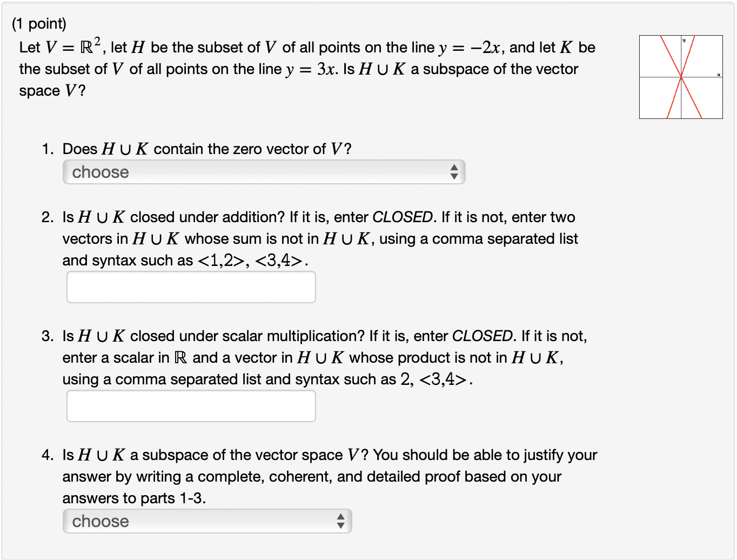Viewport: 737px width, 560px height.
Task: Click the arrow icon on question 4 dropdown
Action: pyautogui.click(x=341, y=521)
